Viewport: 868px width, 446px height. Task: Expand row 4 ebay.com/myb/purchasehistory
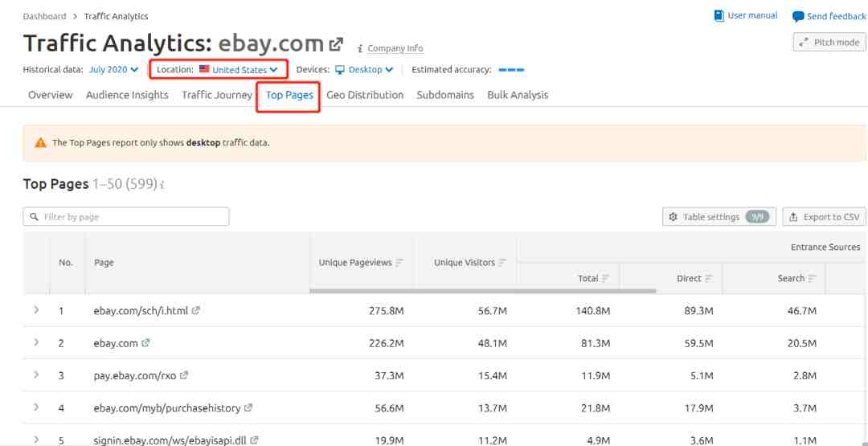[36, 407]
